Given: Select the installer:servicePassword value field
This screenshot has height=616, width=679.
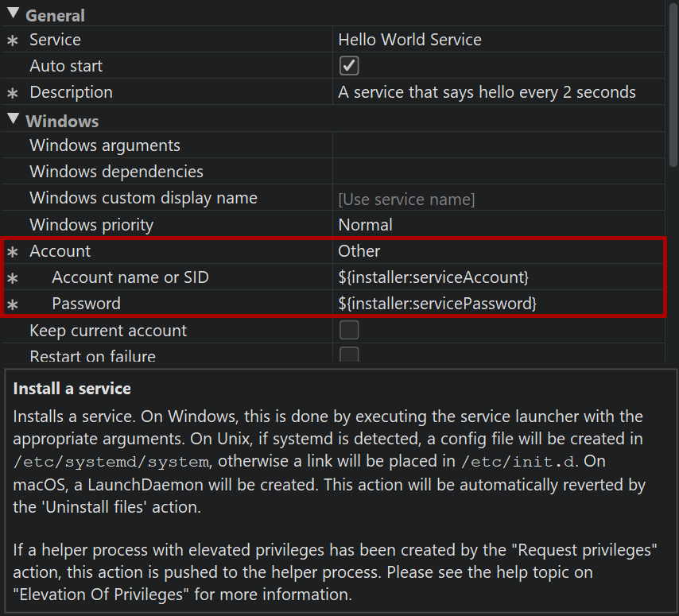Looking at the screenshot, I should pos(498,304).
